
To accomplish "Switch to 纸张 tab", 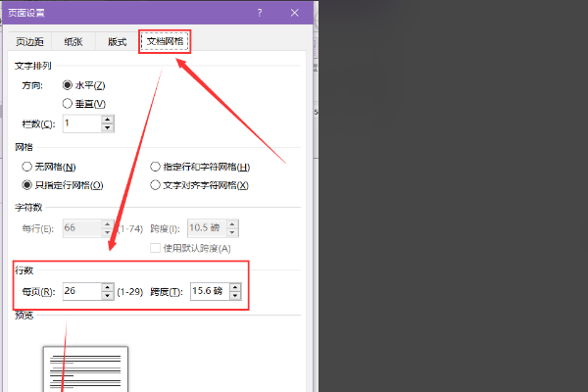I will (x=73, y=41).
